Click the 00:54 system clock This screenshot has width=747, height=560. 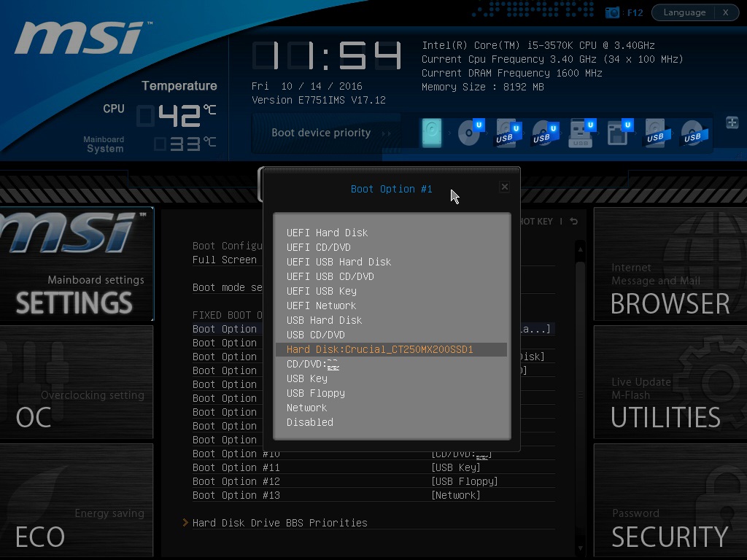[x=328, y=55]
